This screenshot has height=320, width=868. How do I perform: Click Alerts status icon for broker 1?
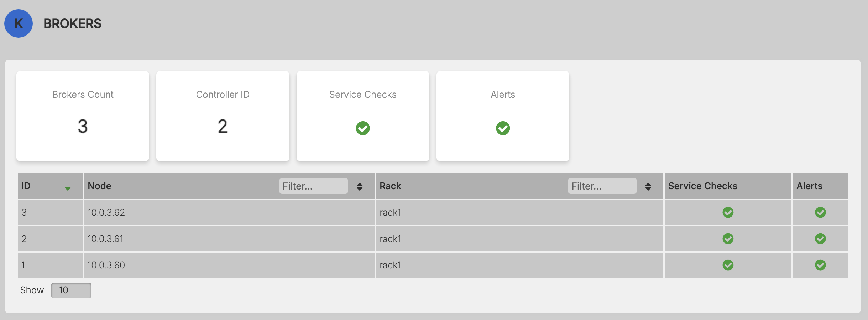[x=820, y=265]
